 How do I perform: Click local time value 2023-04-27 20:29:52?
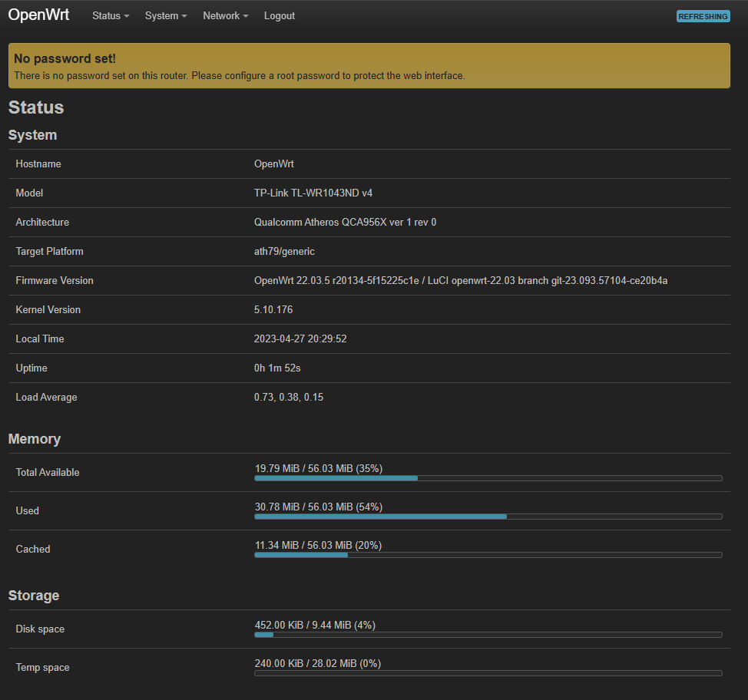[x=300, y=338]
